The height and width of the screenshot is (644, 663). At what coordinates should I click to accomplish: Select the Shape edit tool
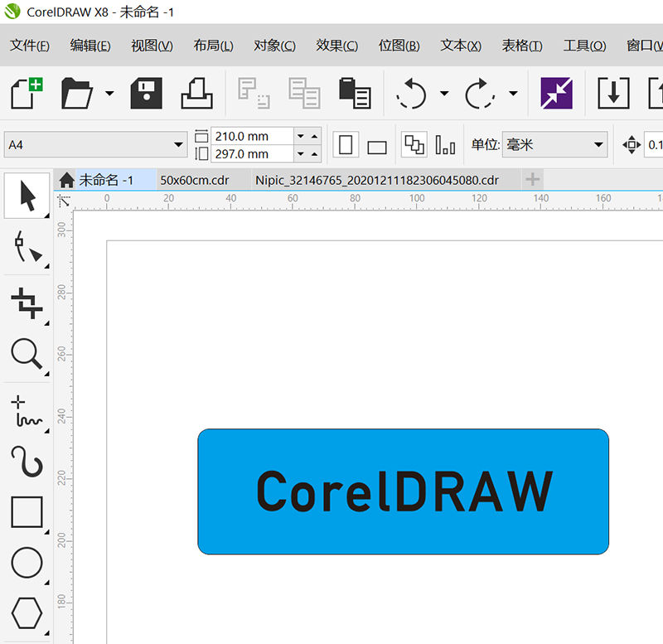[x=27, y=248]
